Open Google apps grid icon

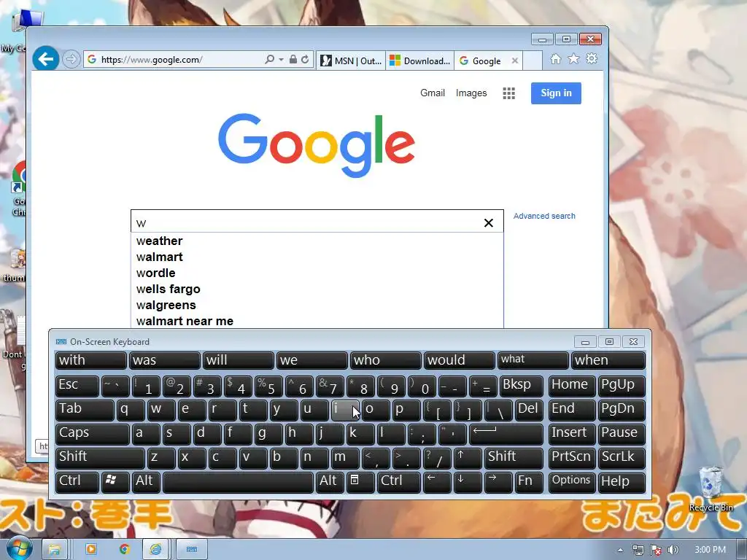(508, 93)
